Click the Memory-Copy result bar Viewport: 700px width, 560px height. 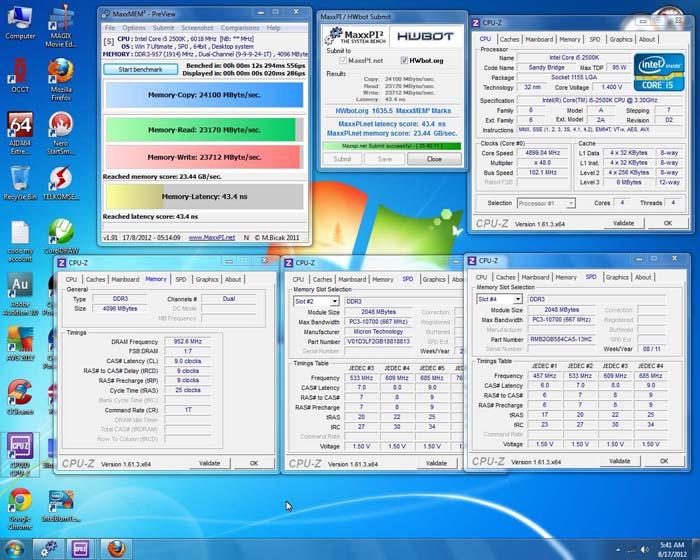click(204, 95)
